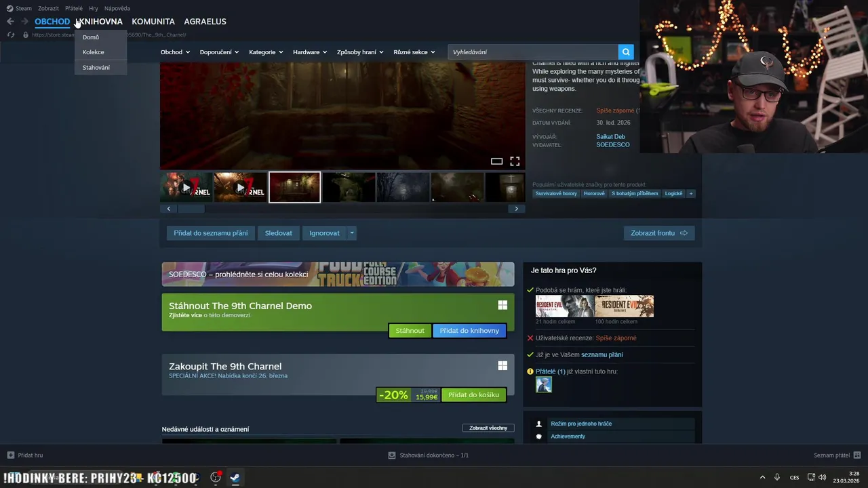This screenshot has height=488, width=868.
Task: Play first trailer thumbnail in strip
Action: 186,188
